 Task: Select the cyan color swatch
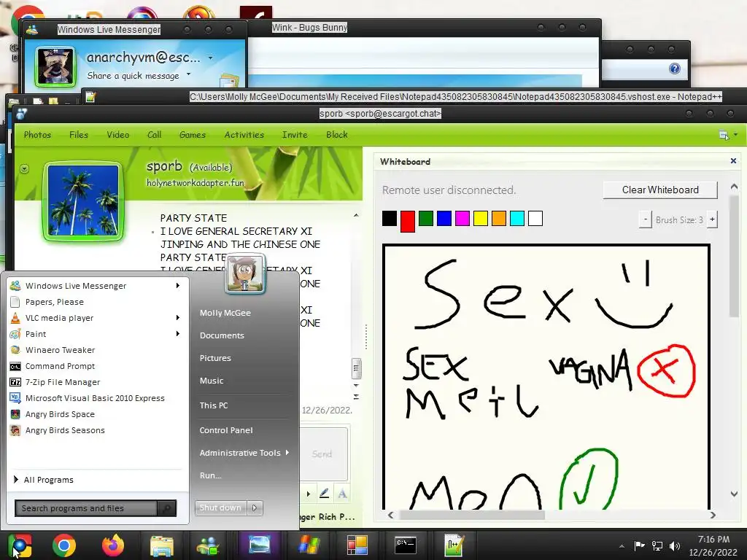pyautogui.click(x=517, y=219)
